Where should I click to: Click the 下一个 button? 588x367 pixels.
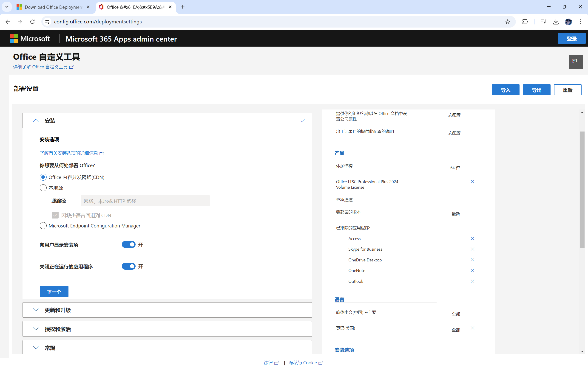pos(54,291)
